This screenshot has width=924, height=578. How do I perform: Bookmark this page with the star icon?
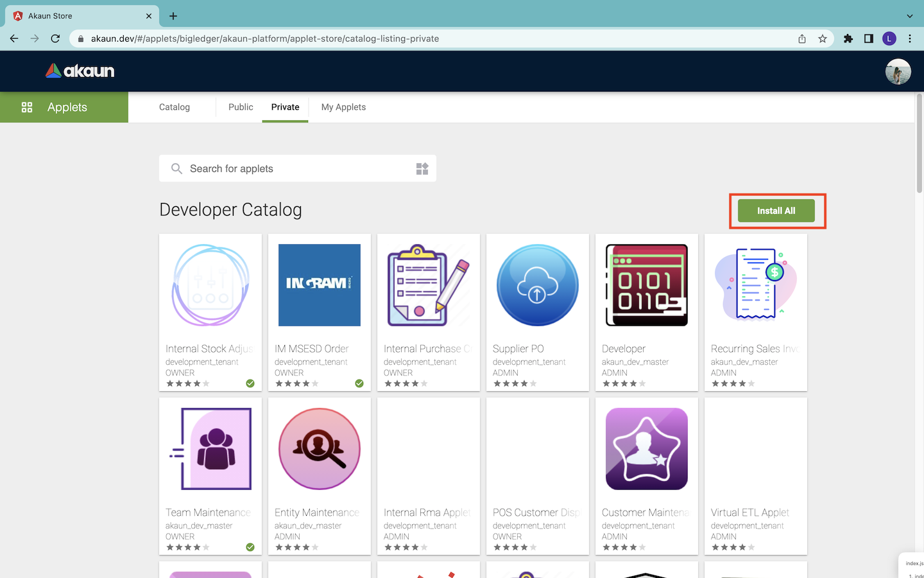(823, 39)
